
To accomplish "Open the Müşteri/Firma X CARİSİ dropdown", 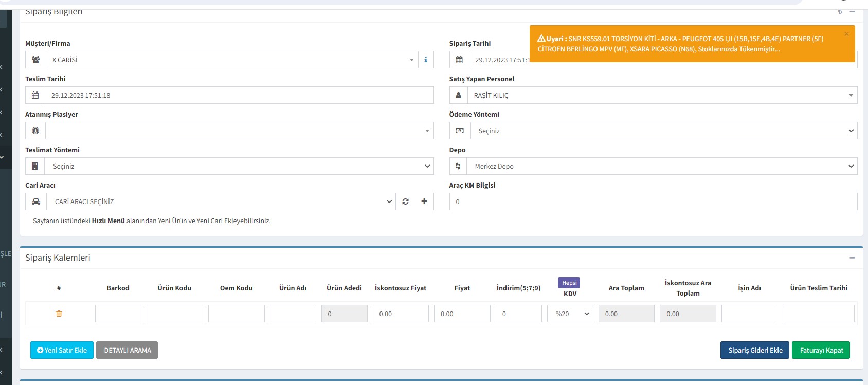I will click(231, 60).
